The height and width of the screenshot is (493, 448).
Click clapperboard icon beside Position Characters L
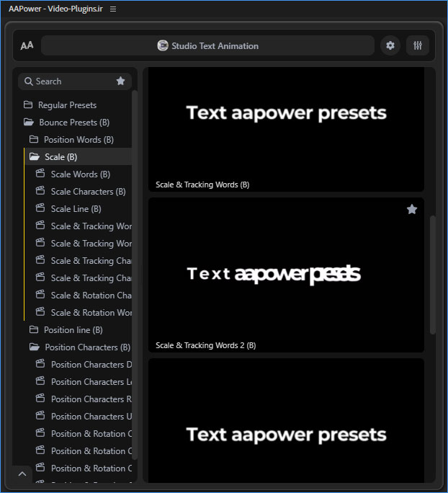pyautogui.click(x=40, y=381)
